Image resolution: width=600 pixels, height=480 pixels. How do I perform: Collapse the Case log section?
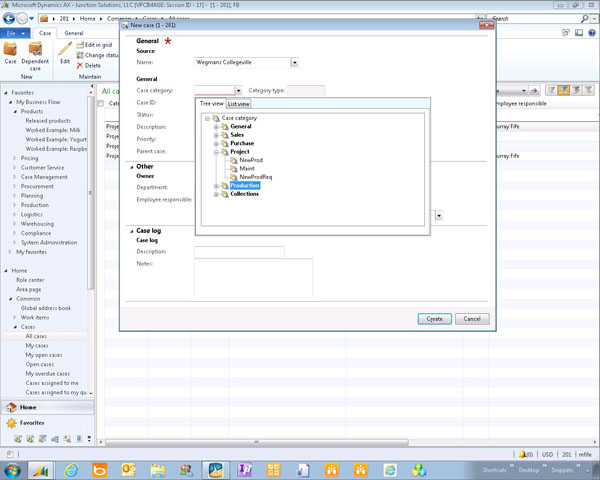pyautogui.click(x=132, y=231)
